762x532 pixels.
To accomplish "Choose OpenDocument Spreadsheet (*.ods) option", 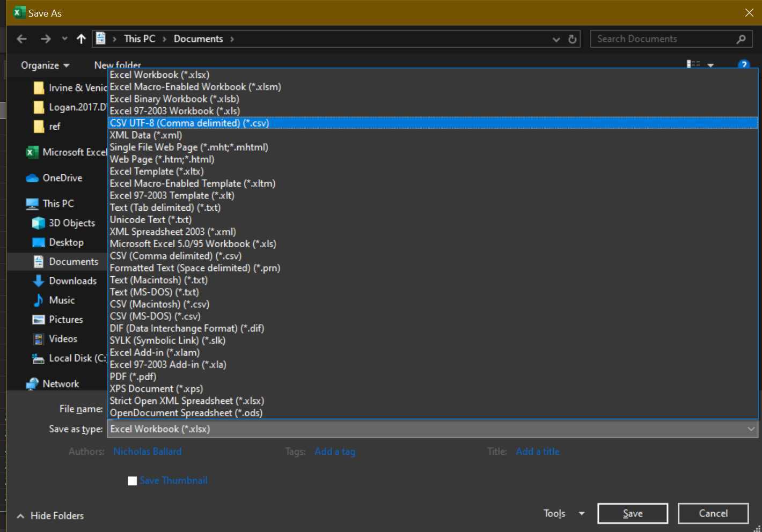I will pos(433,413).
